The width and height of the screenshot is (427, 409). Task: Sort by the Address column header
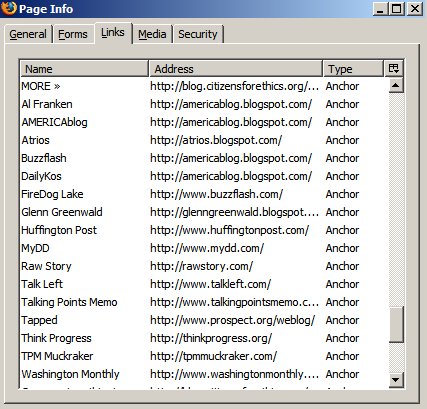click(236, 69)
